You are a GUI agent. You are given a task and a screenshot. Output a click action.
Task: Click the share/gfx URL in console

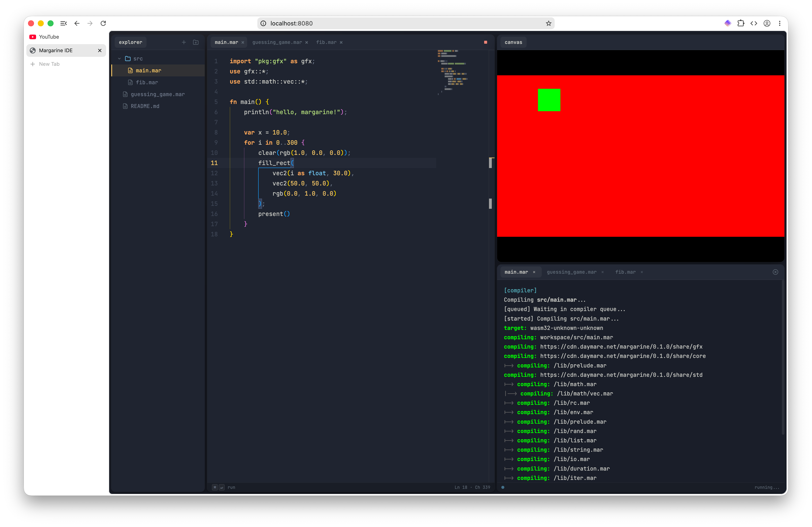tap(621, 347)
